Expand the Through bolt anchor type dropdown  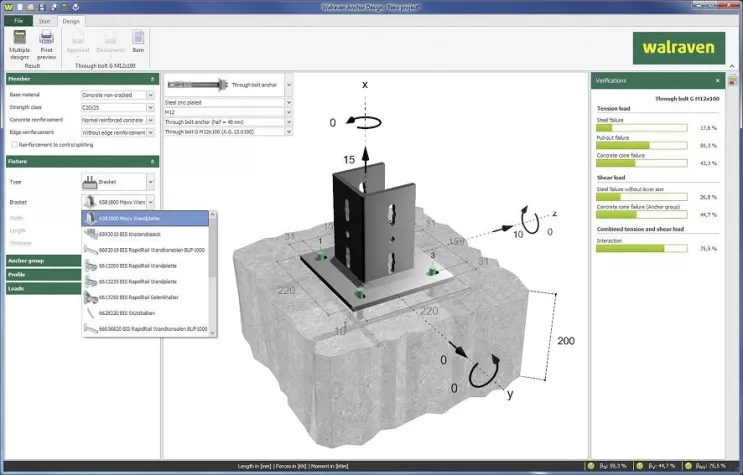288,86
